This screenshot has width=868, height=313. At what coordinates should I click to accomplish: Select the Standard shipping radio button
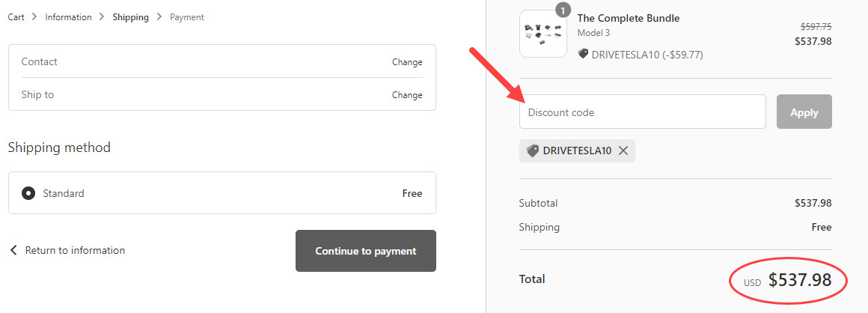tap(28, 193)
